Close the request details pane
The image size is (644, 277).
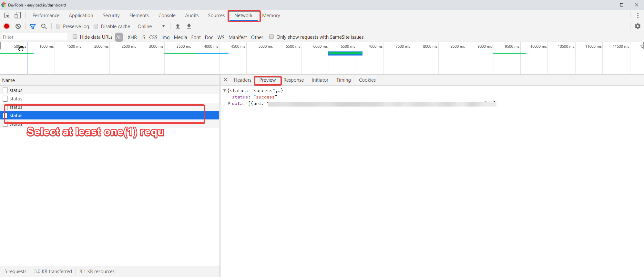pos(226,80)
